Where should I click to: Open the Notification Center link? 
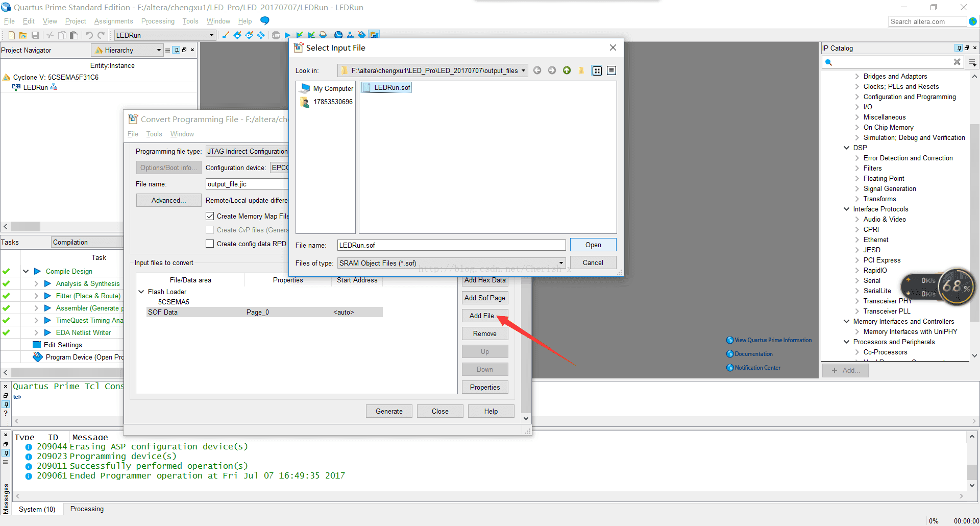(x=757, y=368)
